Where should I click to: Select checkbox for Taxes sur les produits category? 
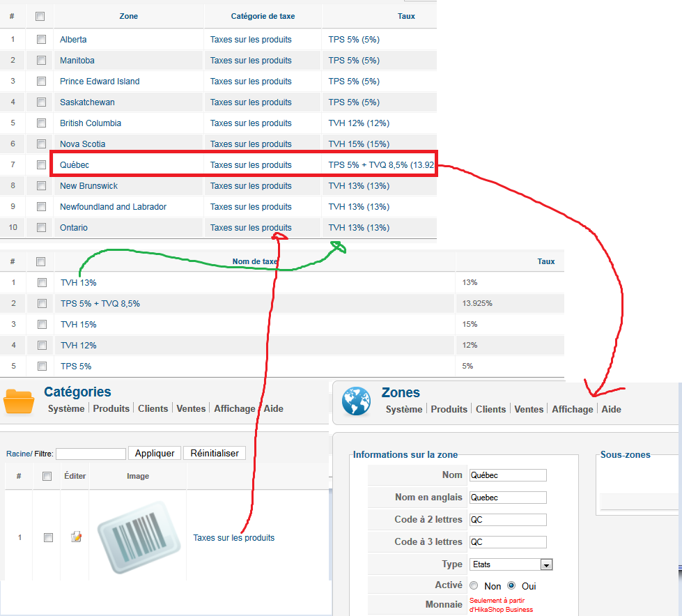(x=48, y=538)
